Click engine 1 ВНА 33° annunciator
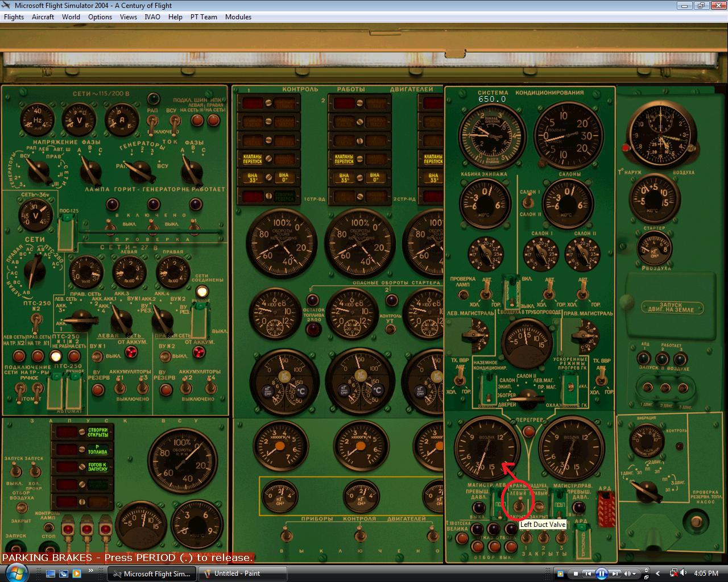 [x=253, y=178]
